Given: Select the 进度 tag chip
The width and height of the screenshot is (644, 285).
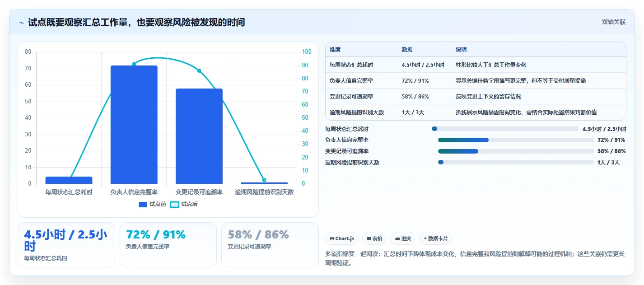Looking at the screenshot, I should [403, 238].
